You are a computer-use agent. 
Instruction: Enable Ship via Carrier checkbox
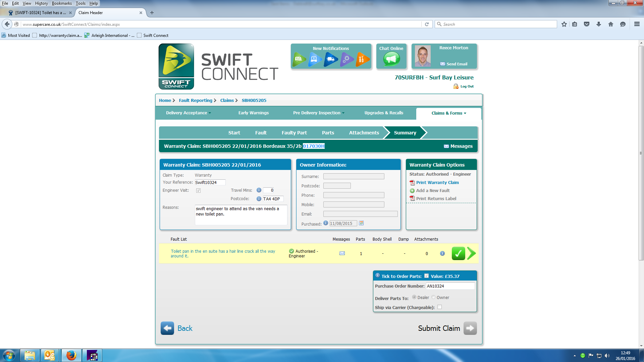(439, 307)
